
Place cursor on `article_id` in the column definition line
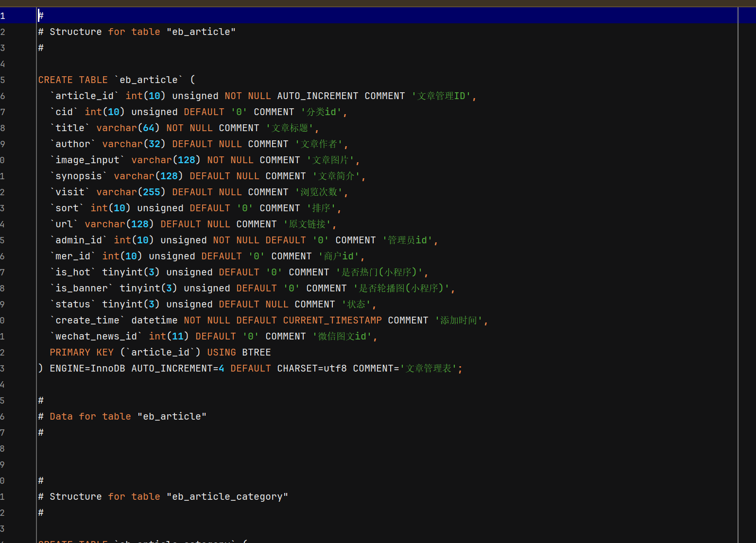(85, 96)
